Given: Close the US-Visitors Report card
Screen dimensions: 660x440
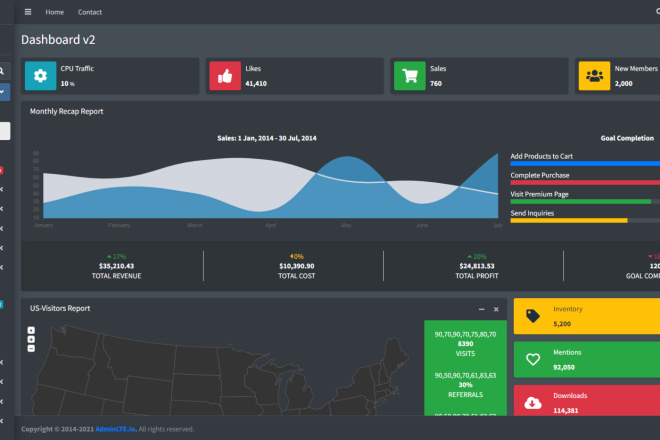Looking at the screenshot, I should 496,309.
